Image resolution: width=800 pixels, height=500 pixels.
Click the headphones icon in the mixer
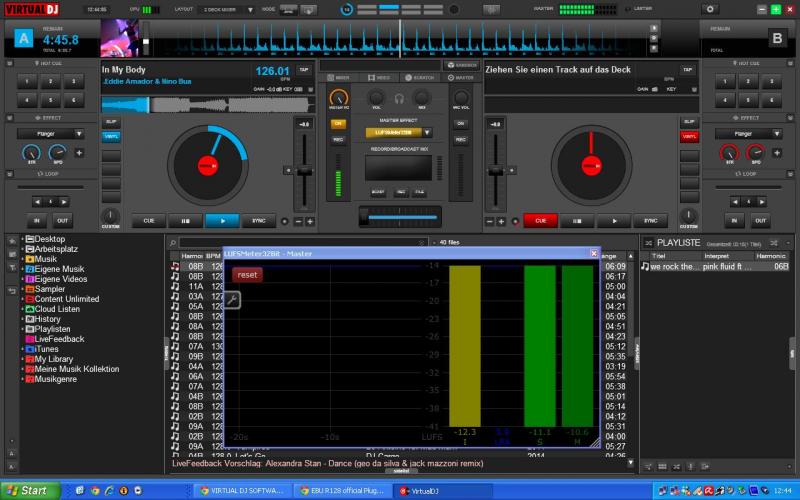pos(399,97)
